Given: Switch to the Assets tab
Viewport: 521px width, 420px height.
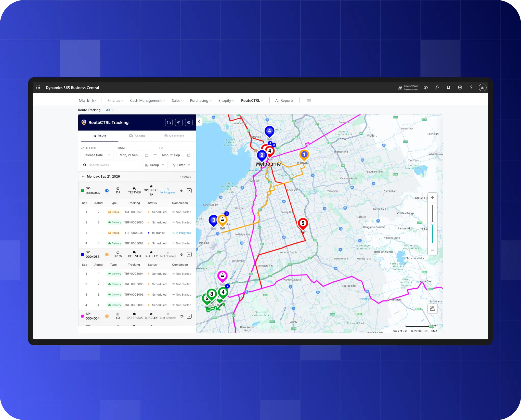Looking at the screenshot, I should [x=137, y=136].
